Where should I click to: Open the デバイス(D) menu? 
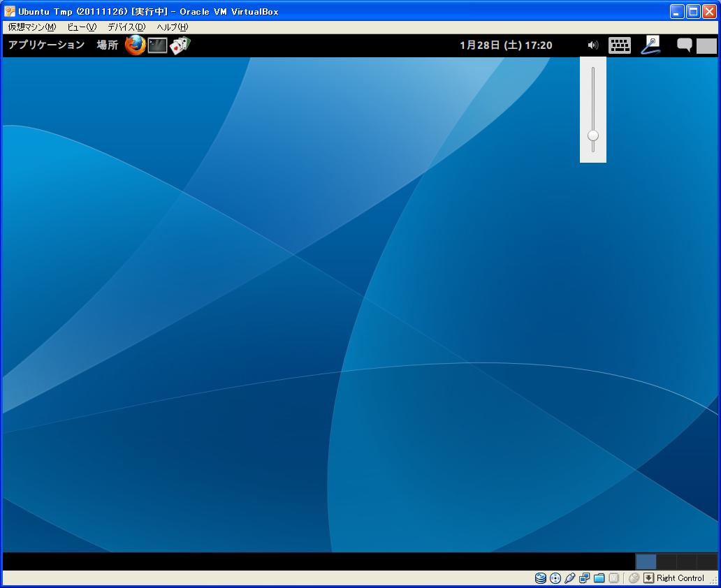click(126, 27)
